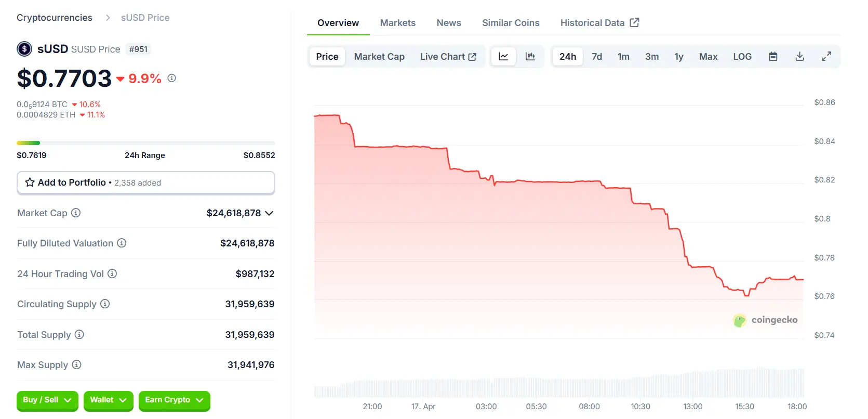
Task: Show Market Cap info tooltip icon
Action: click(x=76, y=213)
